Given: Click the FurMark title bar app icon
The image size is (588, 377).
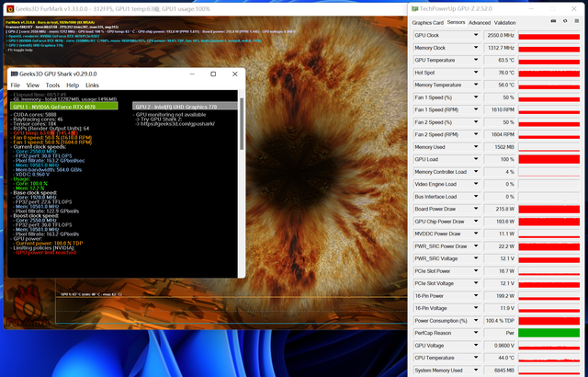Looking at the screenshot, I should (x=10, y=8).
